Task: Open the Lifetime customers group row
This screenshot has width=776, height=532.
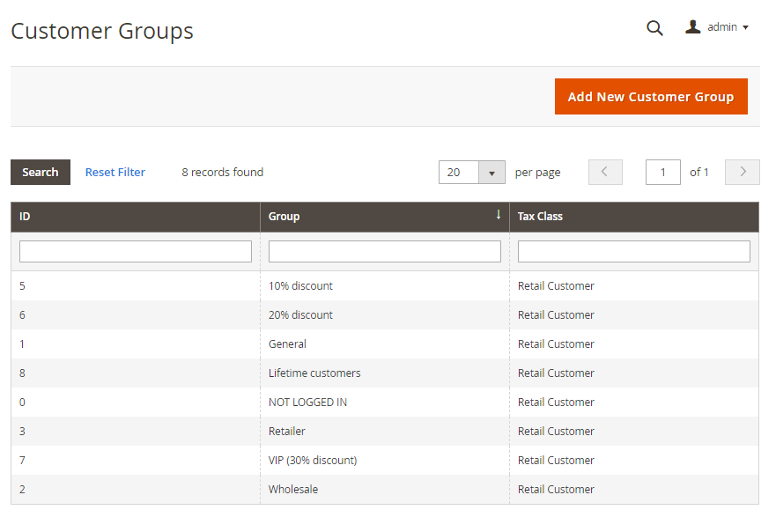Action: pyautogui.click(x=314, y=373)
